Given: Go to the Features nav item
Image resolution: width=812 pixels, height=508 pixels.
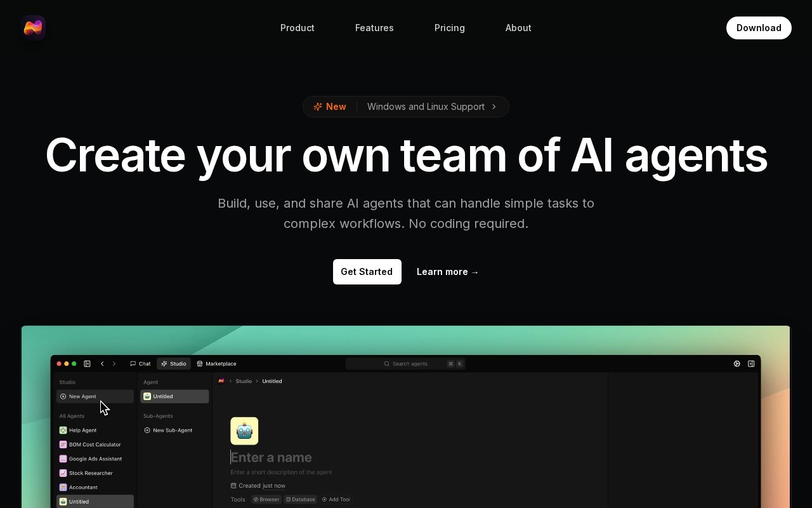Looking at the screenshot, I should (x=374, y=28).
